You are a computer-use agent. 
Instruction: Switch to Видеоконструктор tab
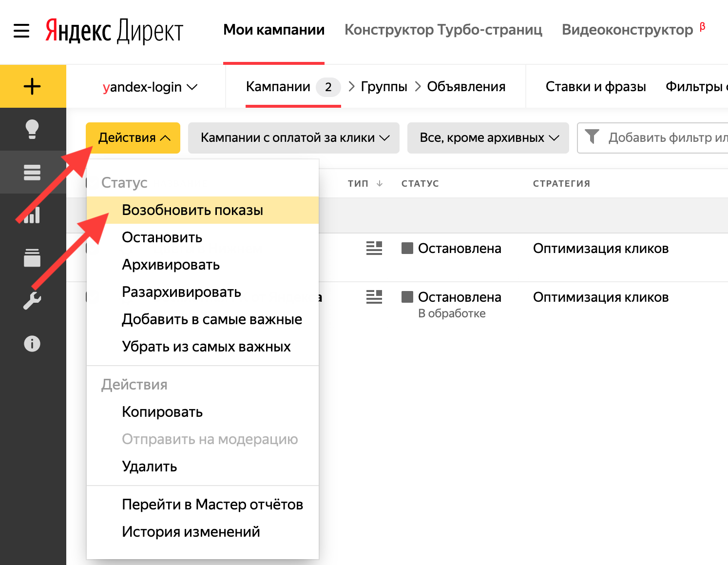tap(628, 30)
